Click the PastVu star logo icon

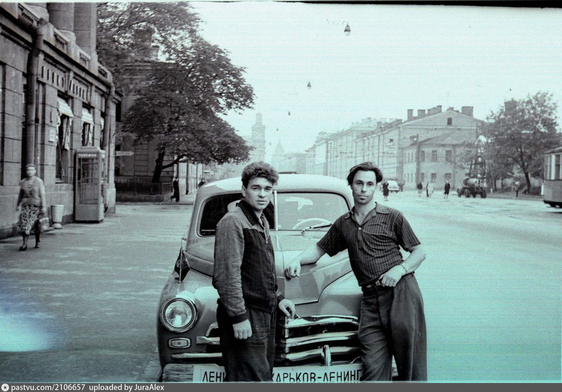[x=5, y=387]
